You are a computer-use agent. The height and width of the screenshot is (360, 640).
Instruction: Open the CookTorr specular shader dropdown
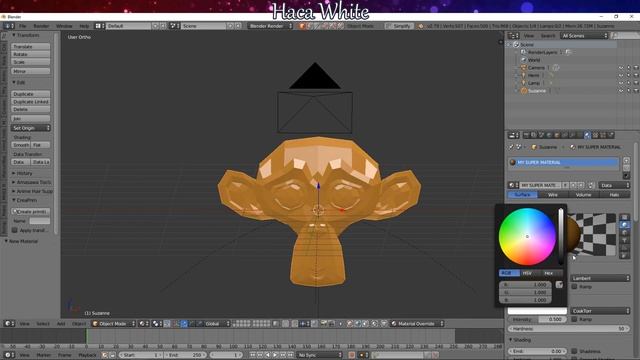point(600,311)
